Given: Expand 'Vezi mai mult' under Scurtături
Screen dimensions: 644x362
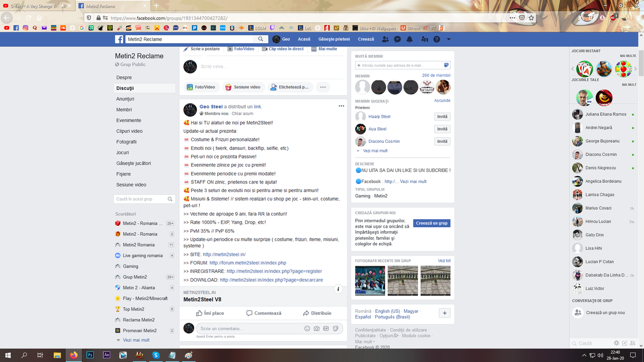Looking at the screenshot, I should click(x=136, y=340).
